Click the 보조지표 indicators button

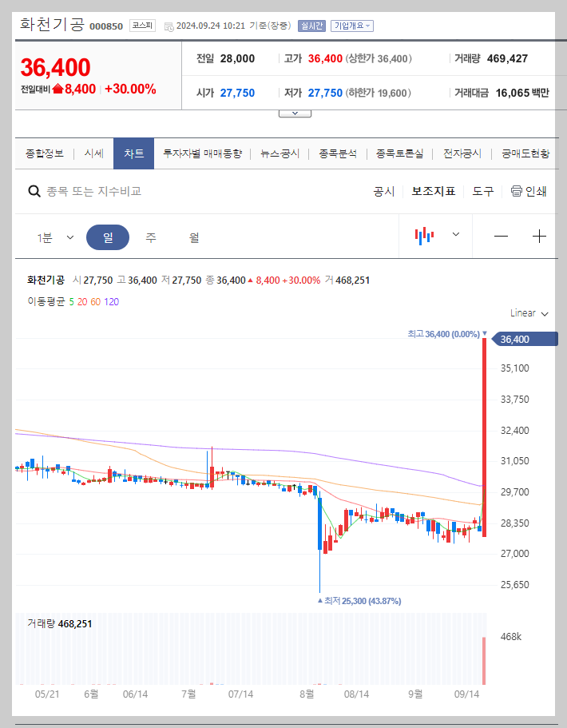(434, 192)
